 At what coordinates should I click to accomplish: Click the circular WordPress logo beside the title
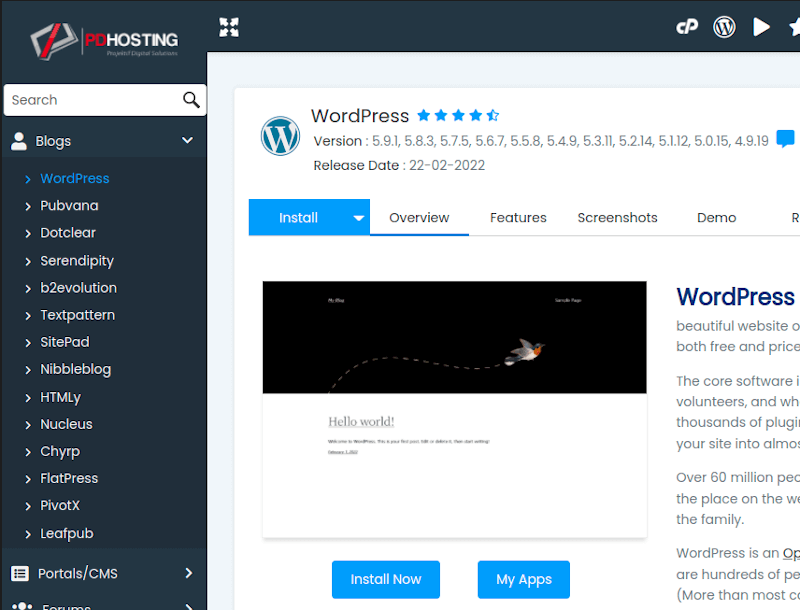[x=280, y=136]
